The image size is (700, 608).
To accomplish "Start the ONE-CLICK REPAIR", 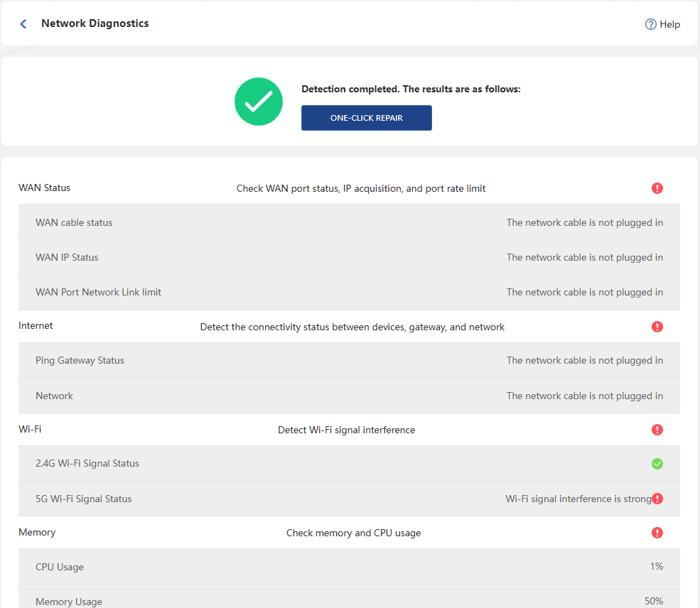I will coord(367,118).
